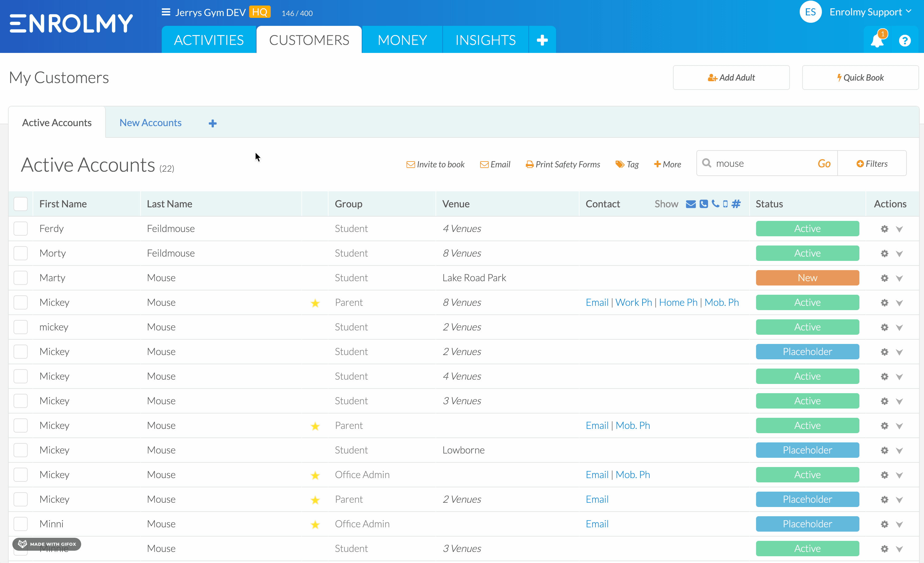The height and width of the screenshot is (563, 924).
Task: Click the ES user avatar
Action: point(810,12)
